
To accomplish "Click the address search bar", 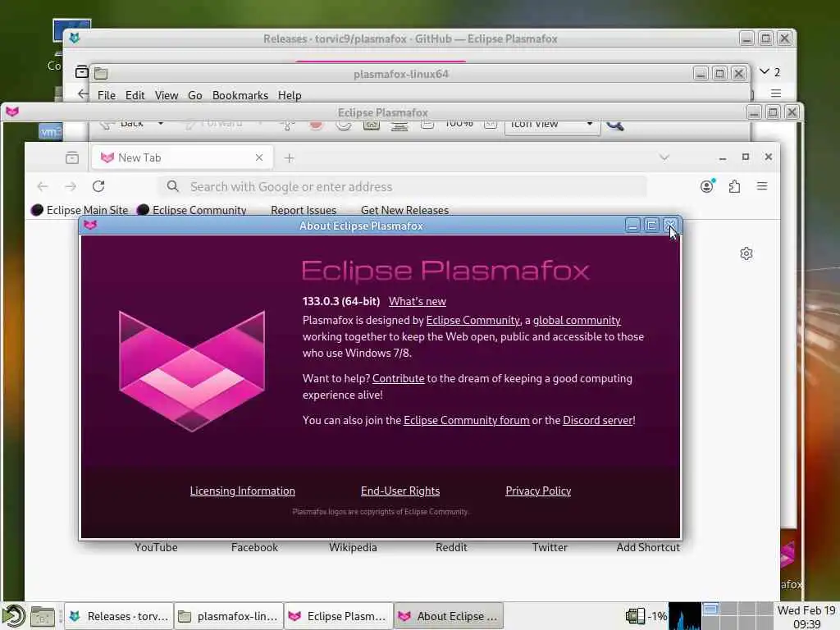I will pos(402,186).
